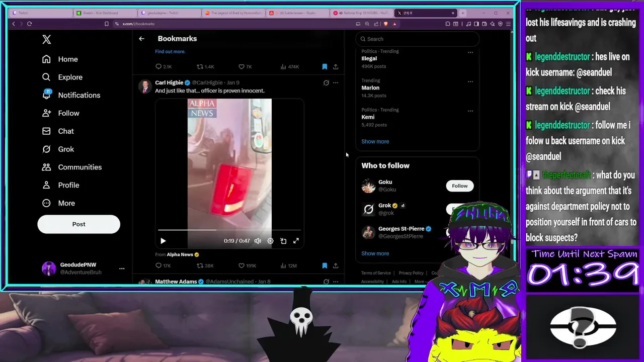
Task: Repost the post with 38K reposts
Action: [x=205, y=265]
